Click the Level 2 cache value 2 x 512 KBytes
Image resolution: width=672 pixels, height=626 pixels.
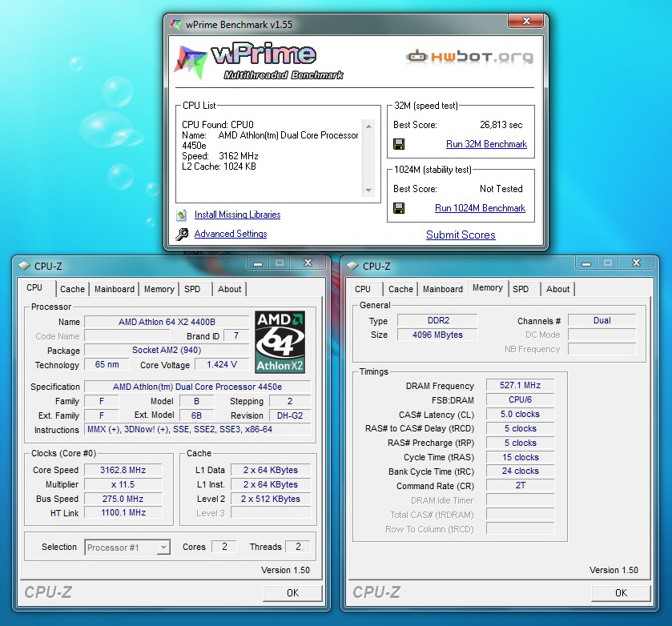click(x=271, y=499)
